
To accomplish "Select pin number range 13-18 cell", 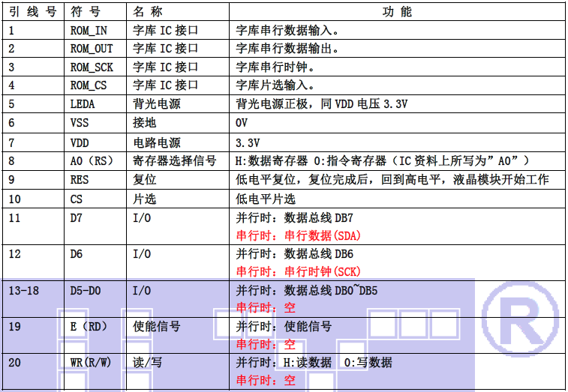I will (x=24, y=291).
